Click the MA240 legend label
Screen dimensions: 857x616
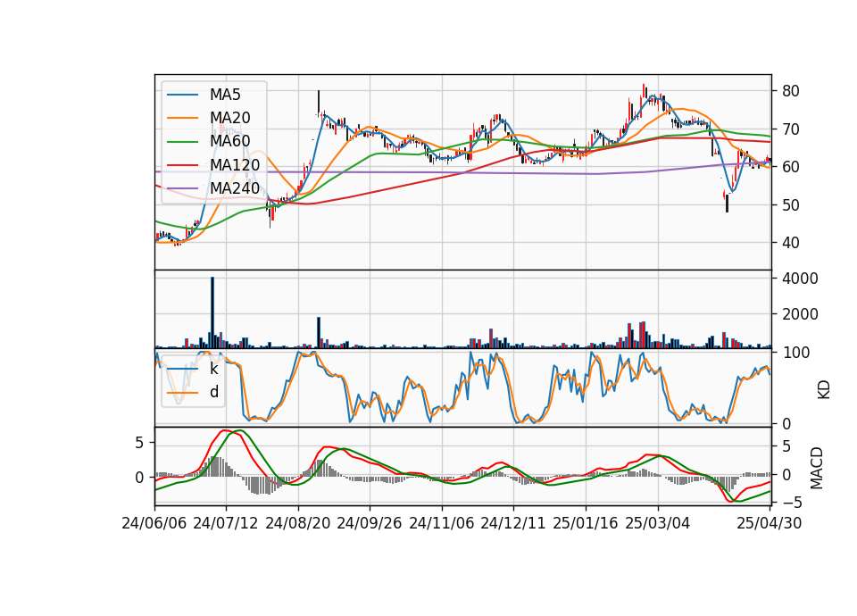pyautogui.click(x=235, y=188)
